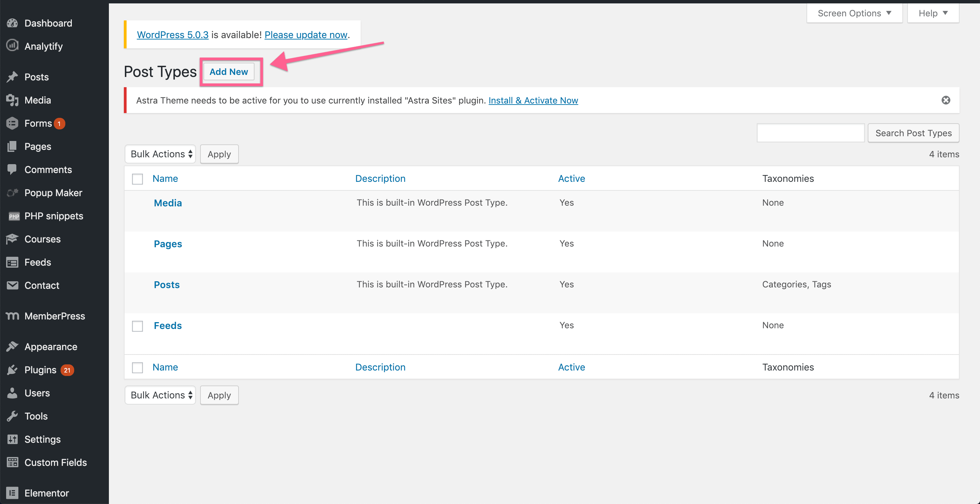This screenshot has height=504, width=980.
Task: Focus the post types search field
Action: [810, 133]
